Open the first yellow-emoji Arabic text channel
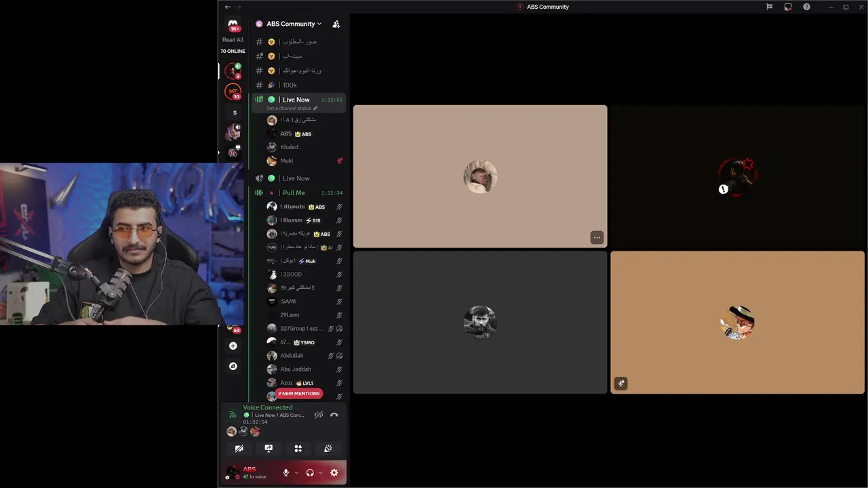868x488 pixels. [x=298, y=41]
